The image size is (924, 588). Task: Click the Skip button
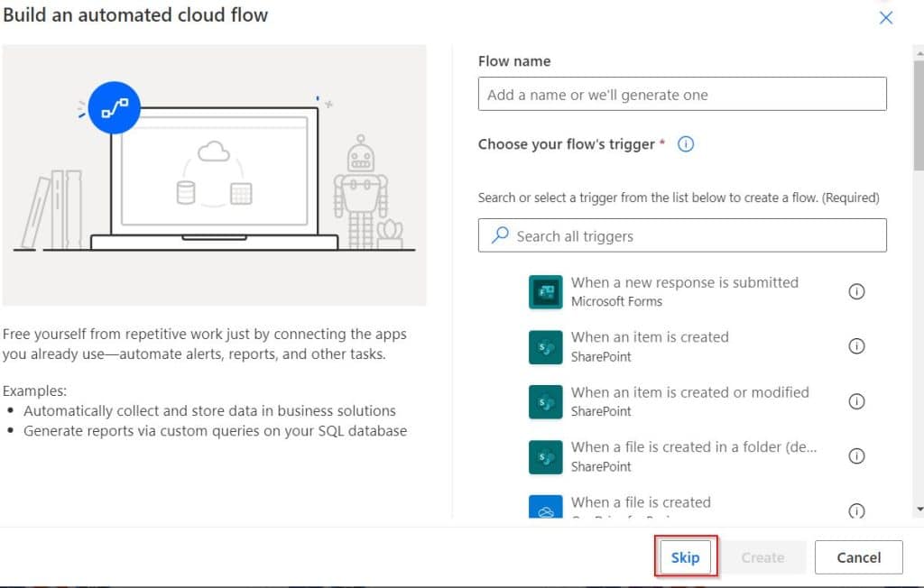pos(686,557)
